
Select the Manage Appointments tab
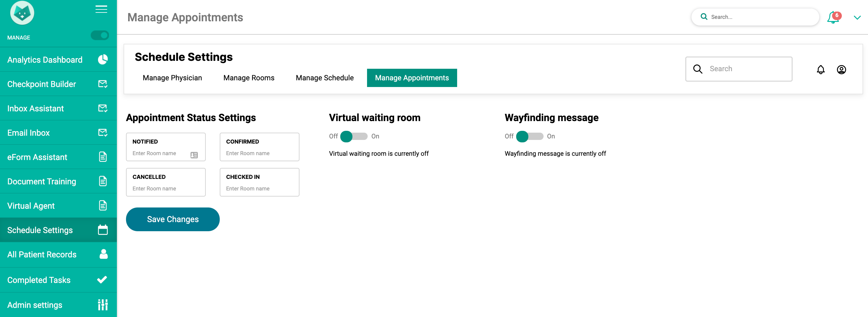pos(412,78)
